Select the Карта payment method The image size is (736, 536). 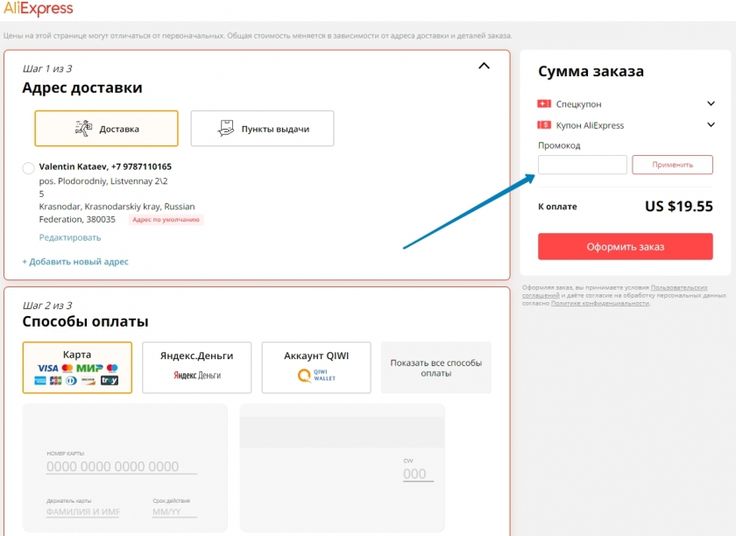point(77,368)
